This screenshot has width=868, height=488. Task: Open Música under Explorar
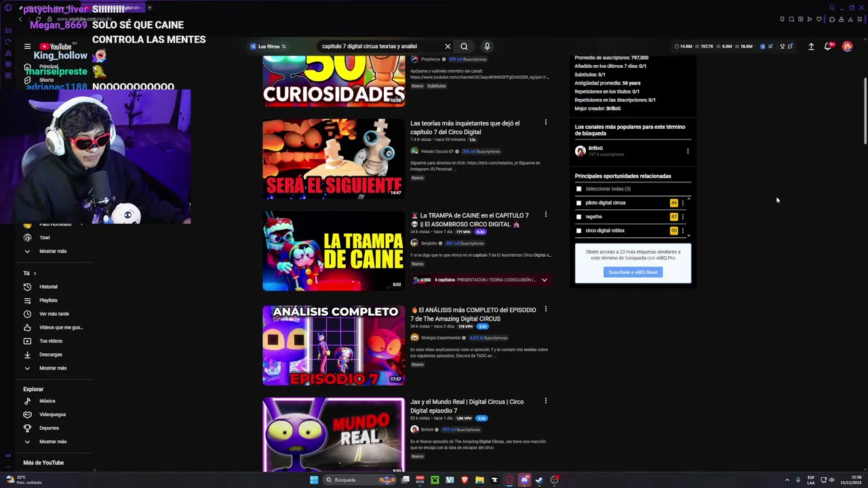point(47,401)
